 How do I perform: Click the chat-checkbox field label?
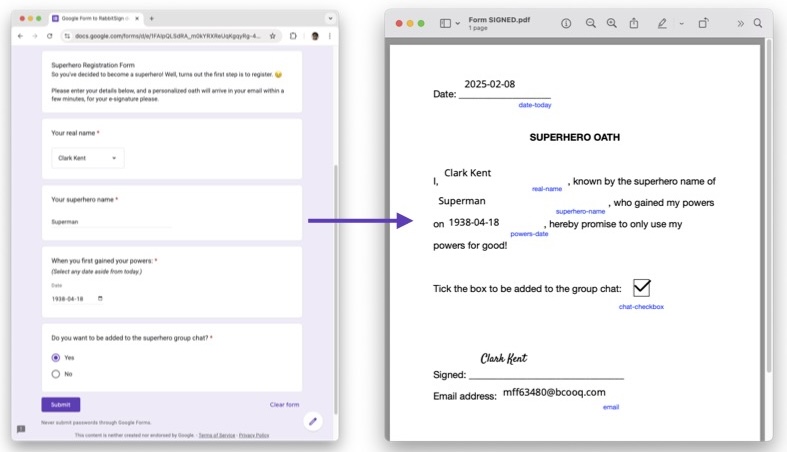pyautogui.click(x=641, y=307)
